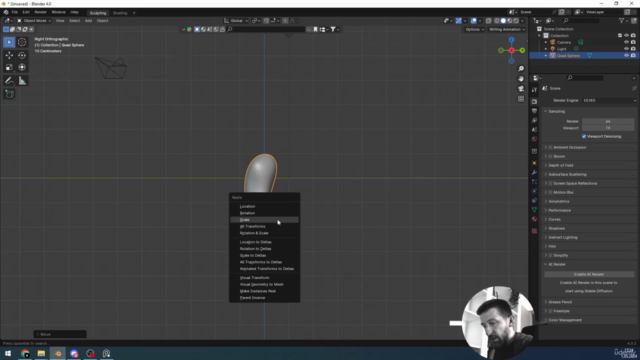Select the Rotate tool in toolbar

coord(22,55)
